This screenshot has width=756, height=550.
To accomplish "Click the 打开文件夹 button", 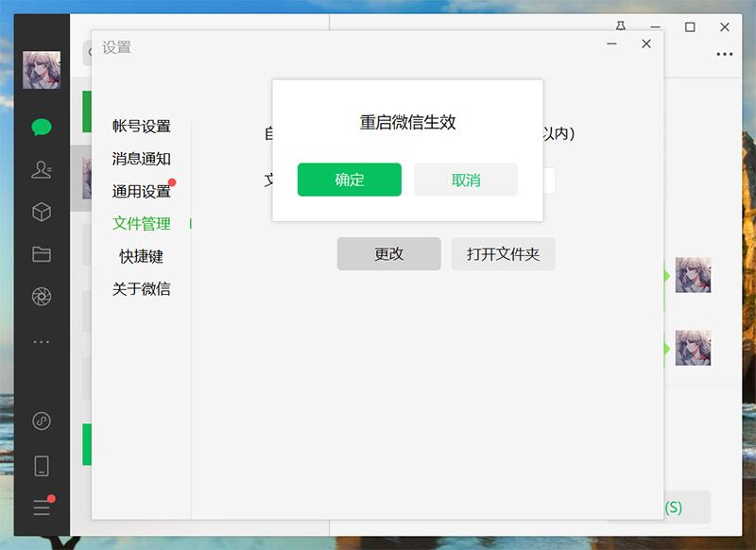I will tap(504, 254).
